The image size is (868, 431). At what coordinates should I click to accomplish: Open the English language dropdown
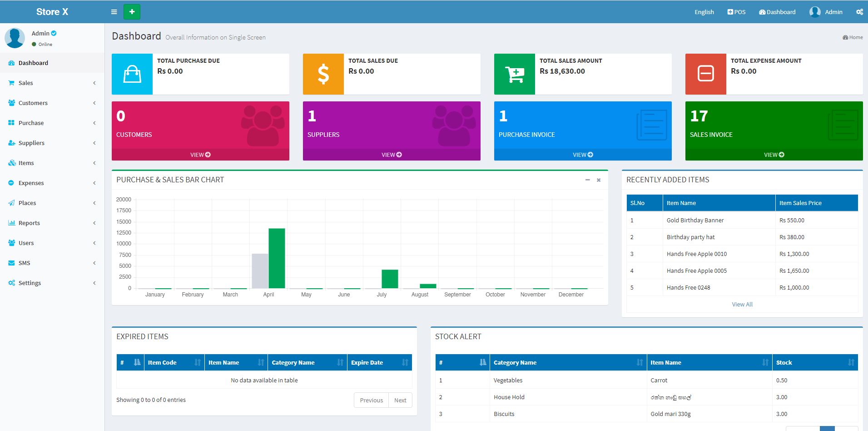point(704,12)
